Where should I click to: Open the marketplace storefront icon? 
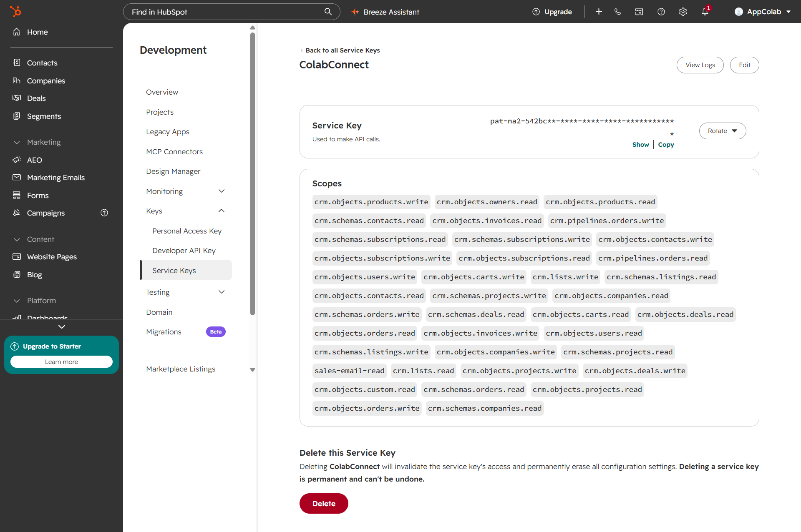pyautogui.click(x=639, y=12)
